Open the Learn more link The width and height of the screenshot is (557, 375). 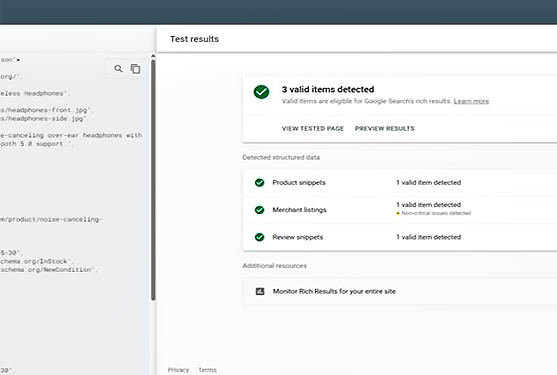click(471, 101)
